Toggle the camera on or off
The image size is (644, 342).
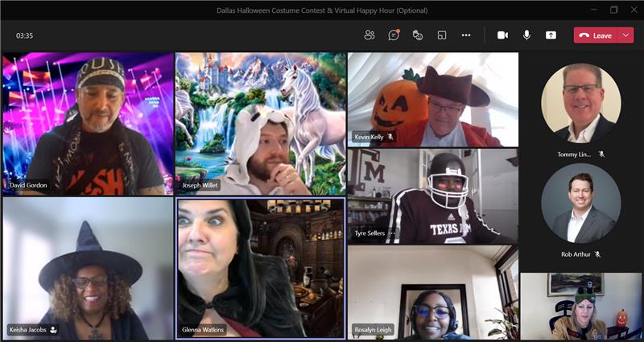click(x=502, y=35)
